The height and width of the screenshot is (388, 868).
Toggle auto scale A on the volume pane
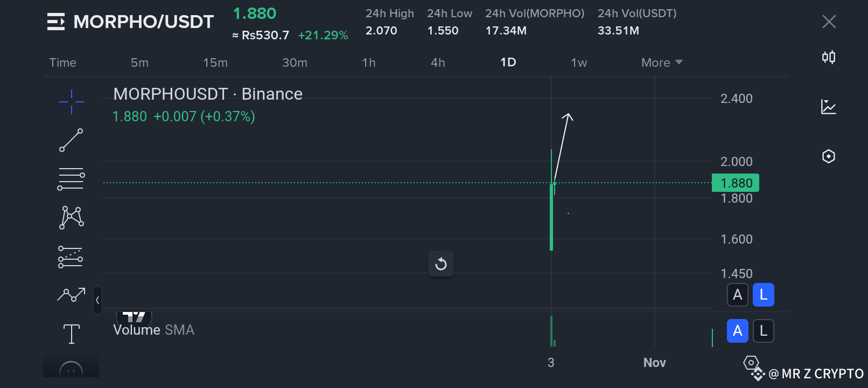click(738, 331)
